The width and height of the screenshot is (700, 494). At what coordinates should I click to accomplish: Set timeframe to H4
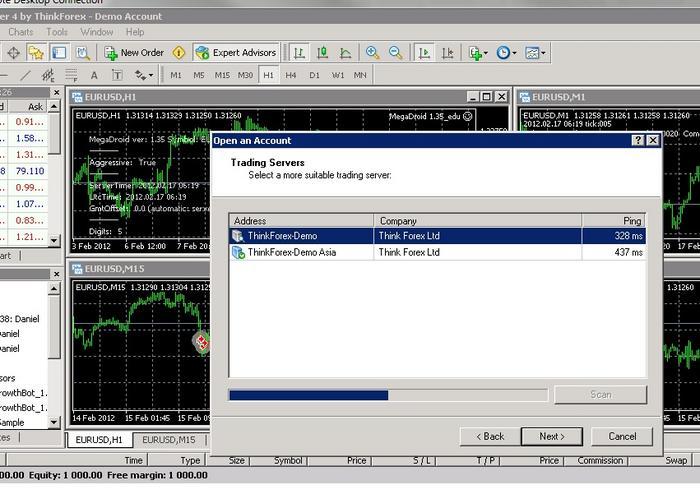coord(291,75)
